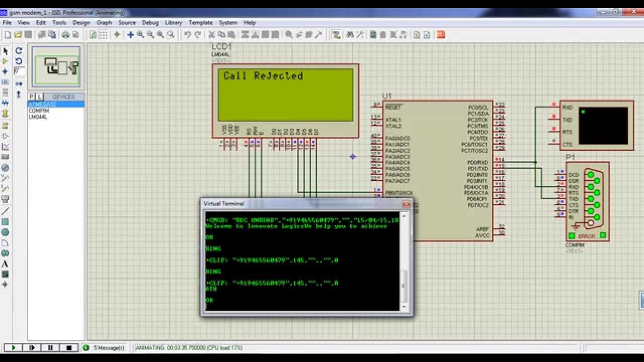The height and width of the screenshot is (362, 644).
Task: Click the P1 COMPIM serial port component
Action: click(588, 201)
